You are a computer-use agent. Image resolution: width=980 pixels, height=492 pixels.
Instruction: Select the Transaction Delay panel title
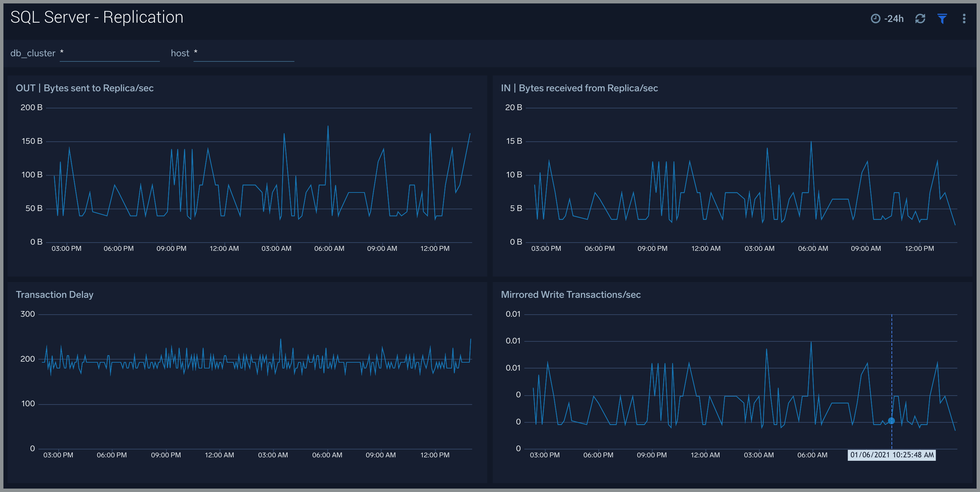55,294
